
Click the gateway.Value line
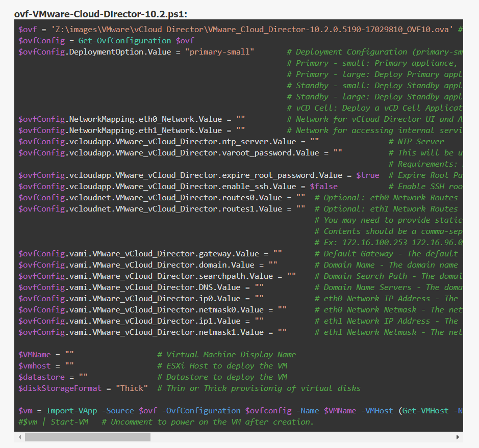[150, 254]
